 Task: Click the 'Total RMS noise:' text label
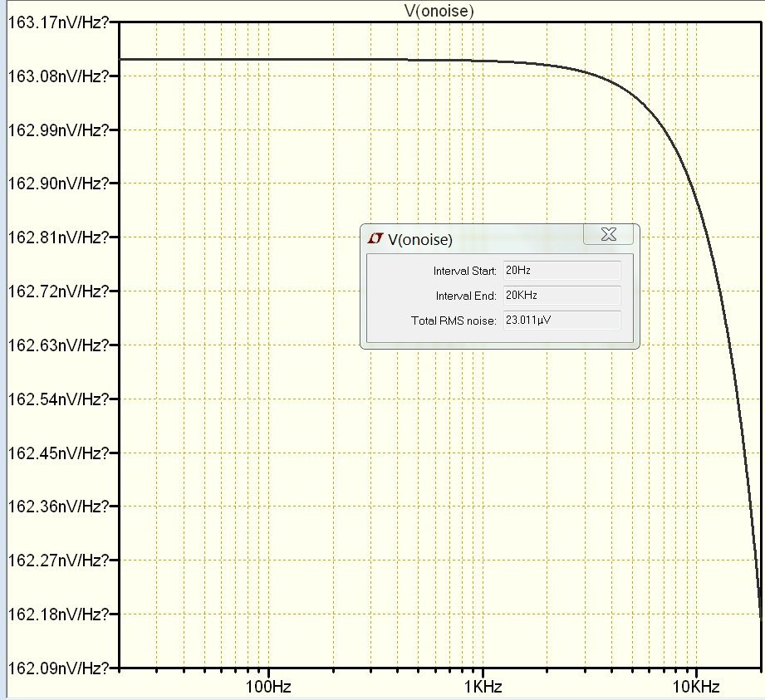(454, 321)
